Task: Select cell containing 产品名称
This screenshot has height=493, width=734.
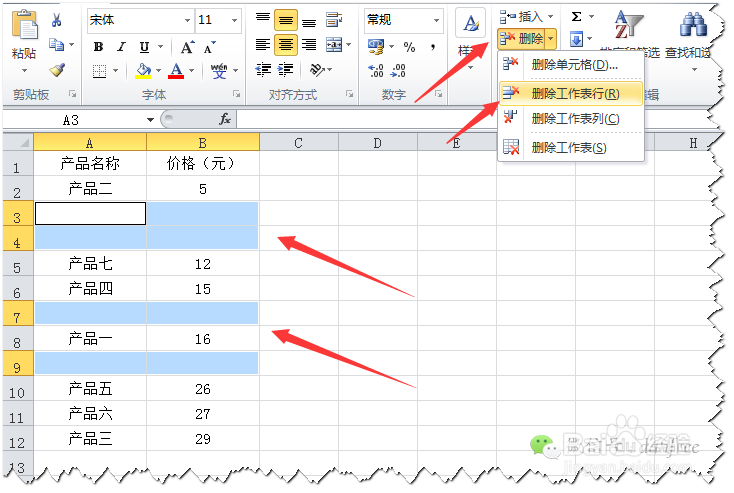Action: click(90, 163)
